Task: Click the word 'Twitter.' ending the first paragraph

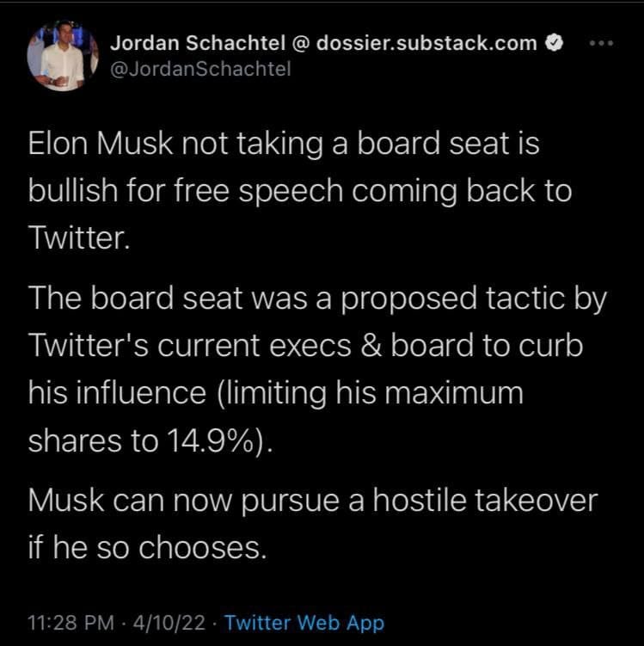Action: tap(78, 237)
